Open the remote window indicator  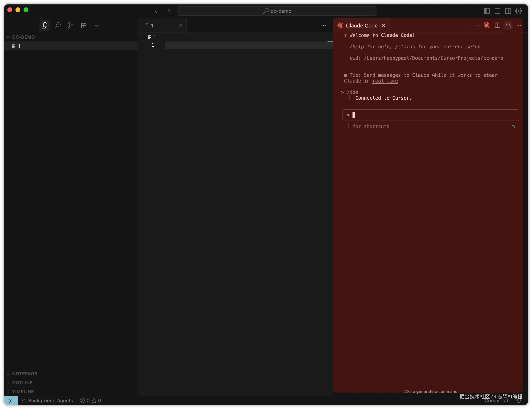11,400
